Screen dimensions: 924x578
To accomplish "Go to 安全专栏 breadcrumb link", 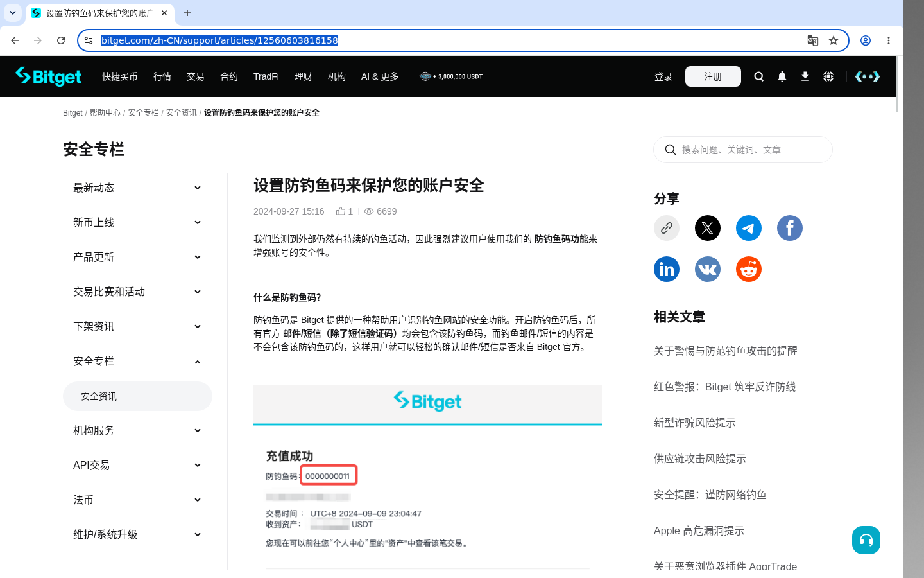I will [143, 112].
